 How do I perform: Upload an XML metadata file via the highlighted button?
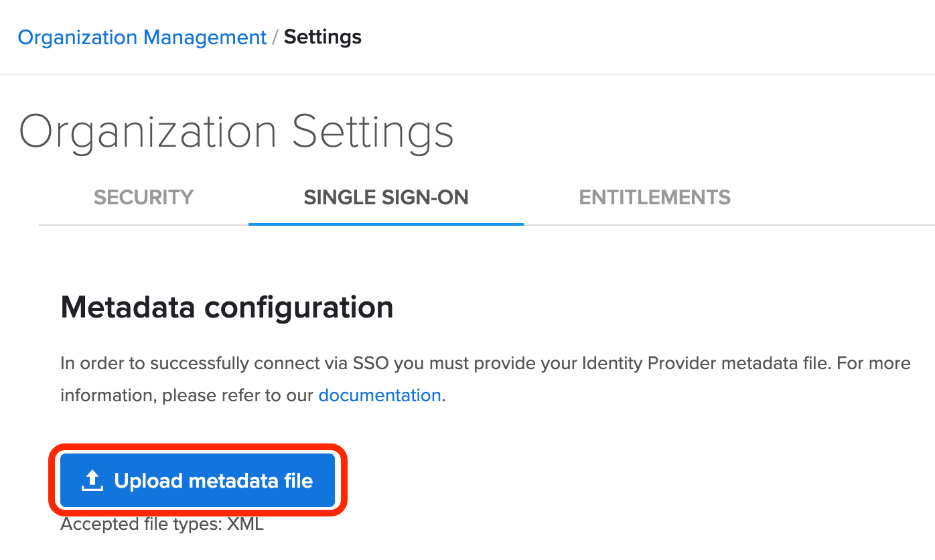click(x=197, y=480)
